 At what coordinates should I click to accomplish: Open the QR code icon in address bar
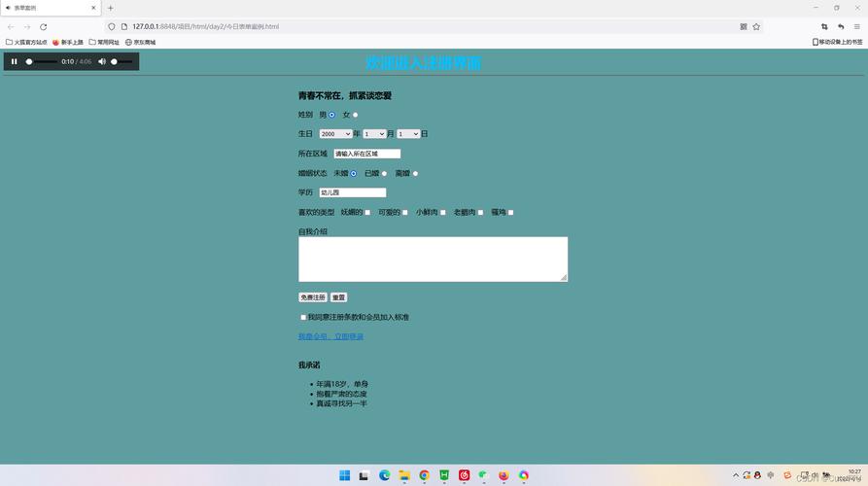(744, 26)
